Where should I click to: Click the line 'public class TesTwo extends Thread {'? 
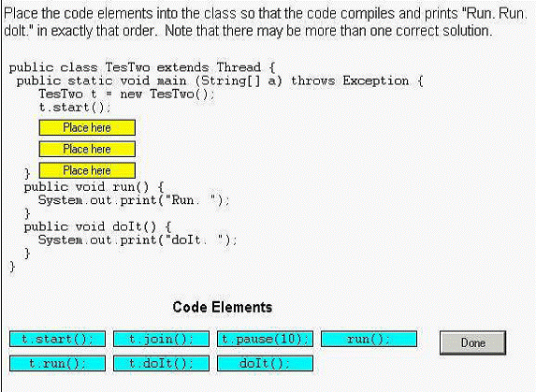[142, 67]
